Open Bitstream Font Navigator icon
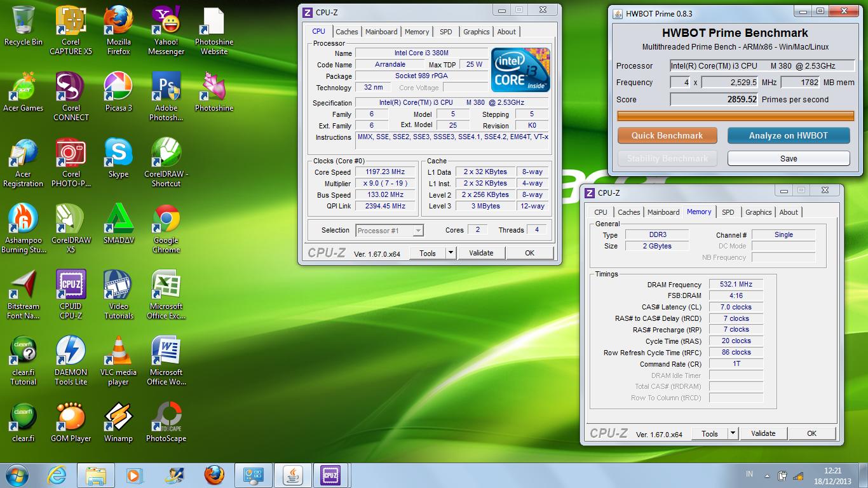The image size is (868, 488). (24, 294)
